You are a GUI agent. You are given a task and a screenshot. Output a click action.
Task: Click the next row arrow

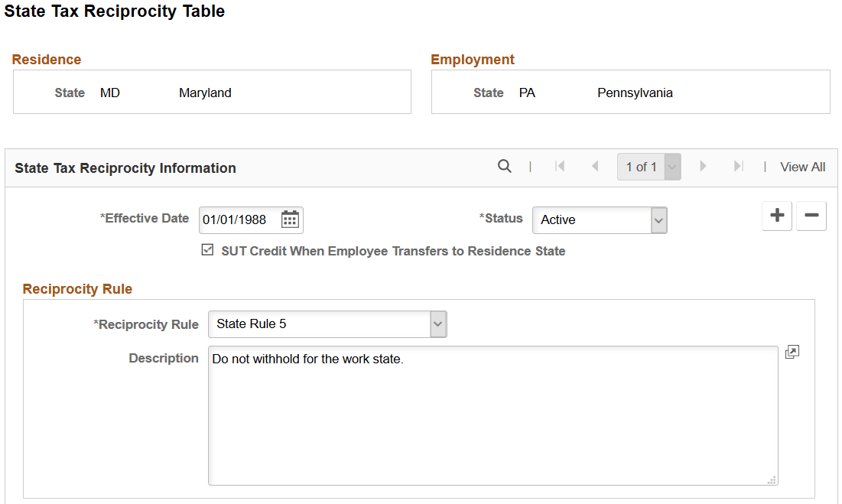[703, 166]
